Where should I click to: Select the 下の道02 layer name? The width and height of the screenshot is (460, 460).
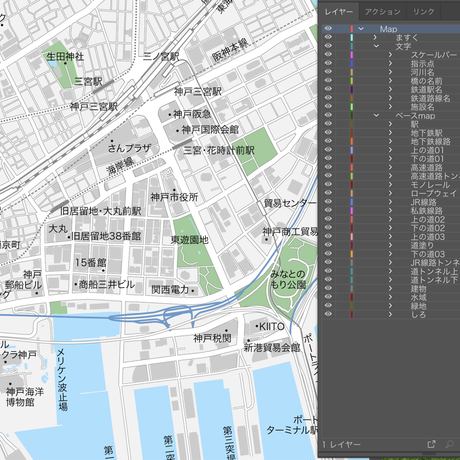coord(428,228)
